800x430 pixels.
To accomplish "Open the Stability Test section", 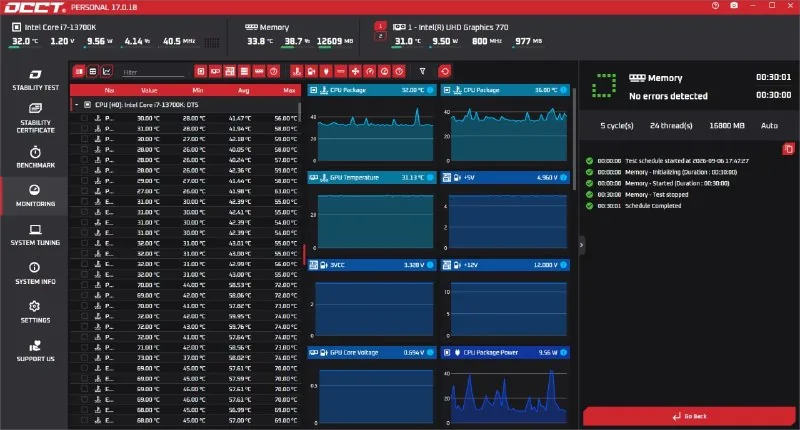I will (x=35, y=80).
